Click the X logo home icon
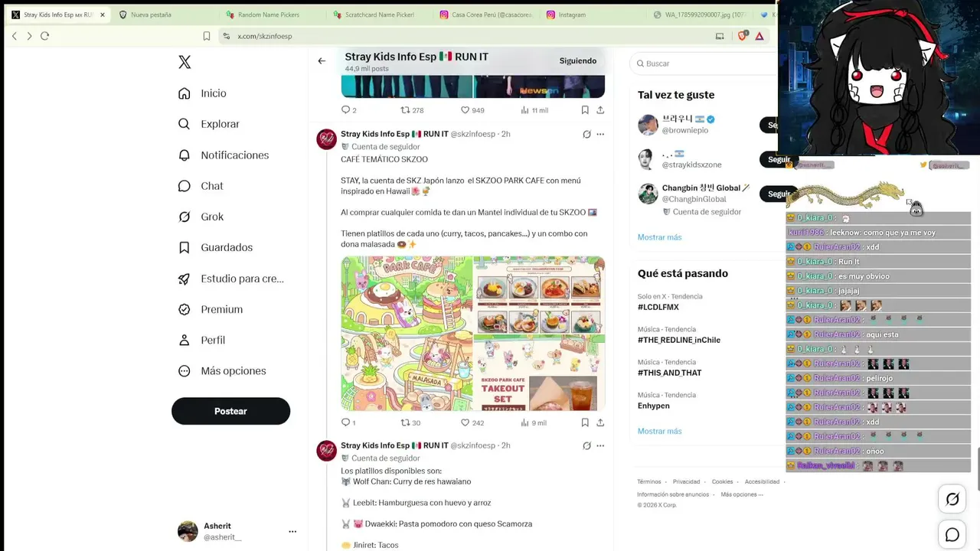980x551 pixels. 185,62
